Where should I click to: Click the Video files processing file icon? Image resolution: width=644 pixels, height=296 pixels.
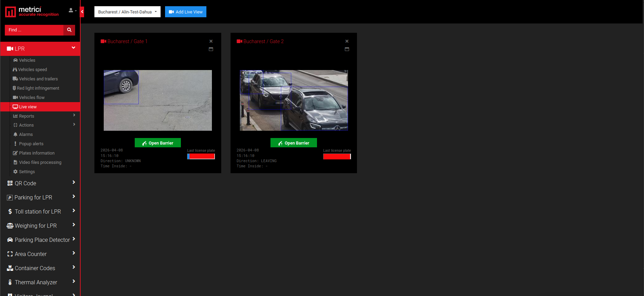point(16,162)
